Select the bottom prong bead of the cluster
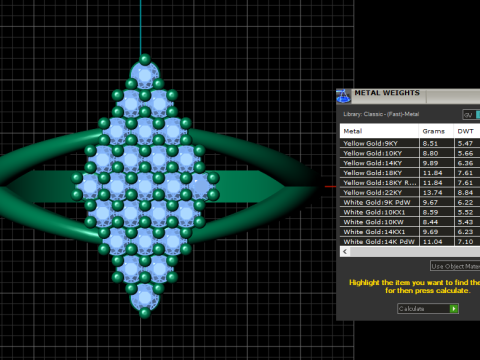This screenshot has height=360, width=480. pos(145,313)
